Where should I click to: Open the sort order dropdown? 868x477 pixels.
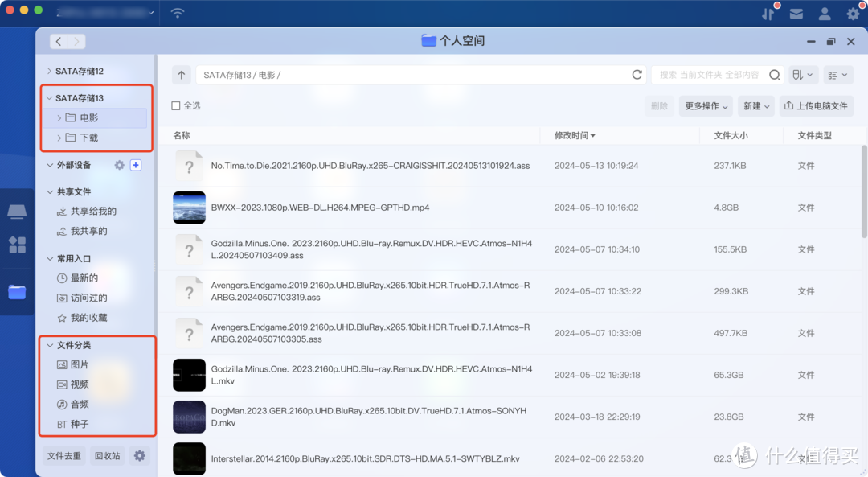tap(802, 75)
